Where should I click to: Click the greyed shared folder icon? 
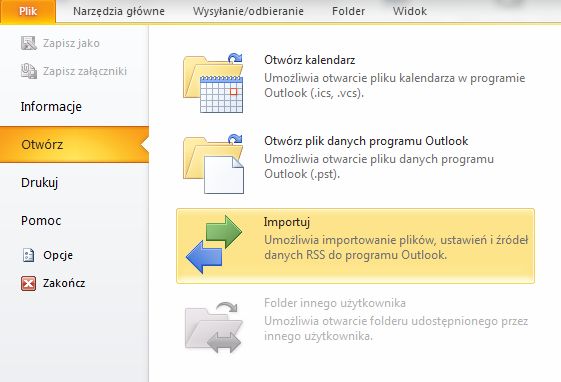tap(214, 327)
